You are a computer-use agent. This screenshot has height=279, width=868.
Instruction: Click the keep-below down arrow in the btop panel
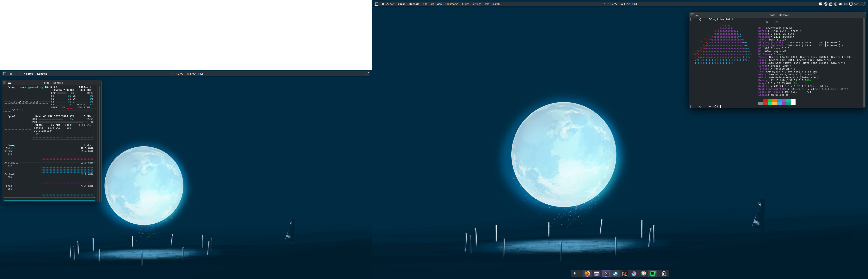20,74
